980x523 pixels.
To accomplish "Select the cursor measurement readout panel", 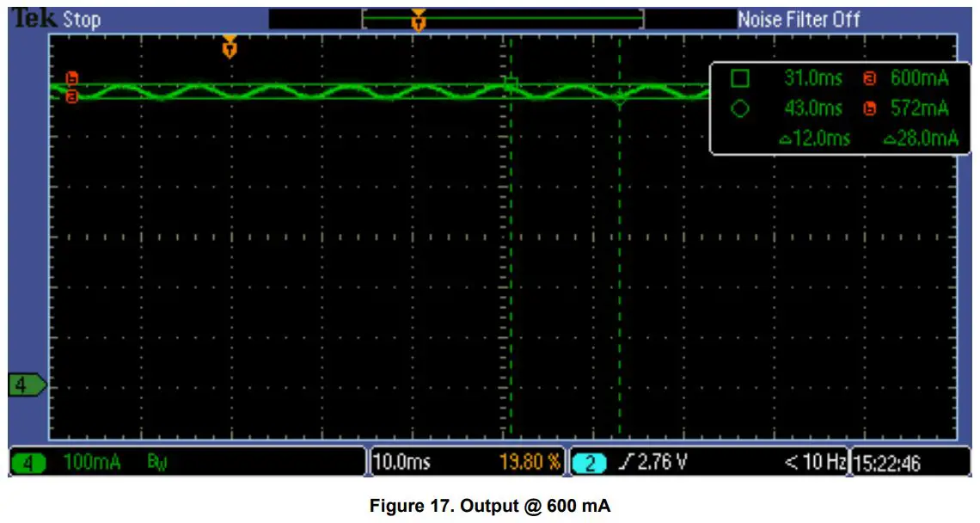I will pyautogui.click(x=838, y=108).
